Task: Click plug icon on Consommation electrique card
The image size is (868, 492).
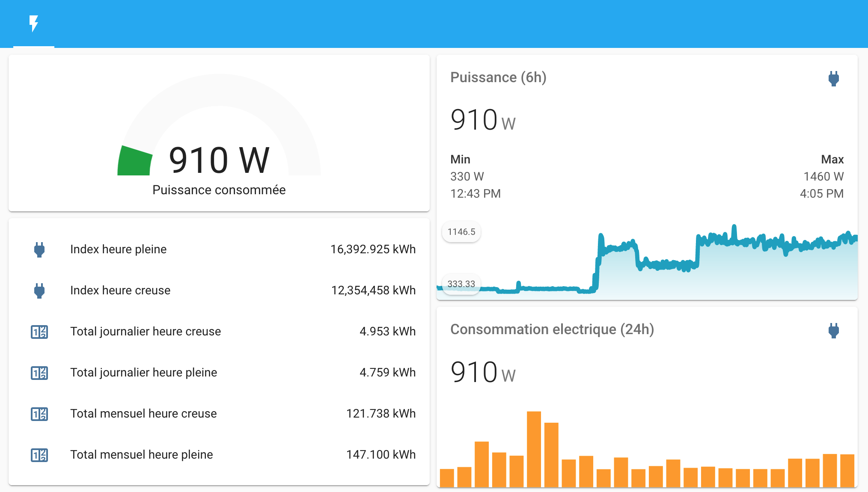Action: click(x=833, y=331)
